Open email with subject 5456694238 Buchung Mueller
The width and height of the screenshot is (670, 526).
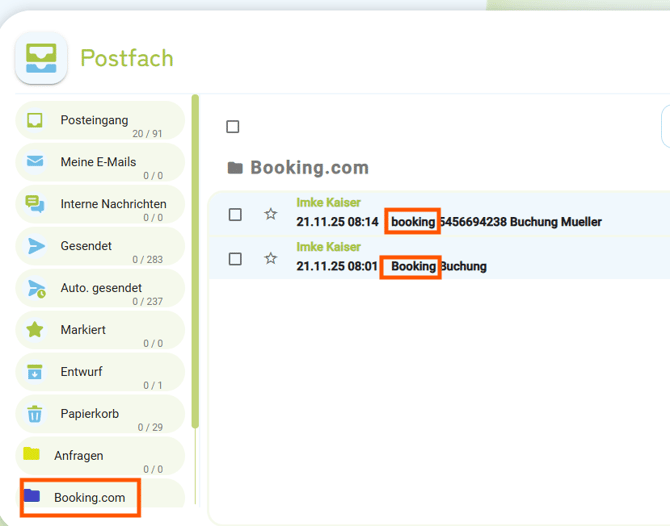point(496,222)
